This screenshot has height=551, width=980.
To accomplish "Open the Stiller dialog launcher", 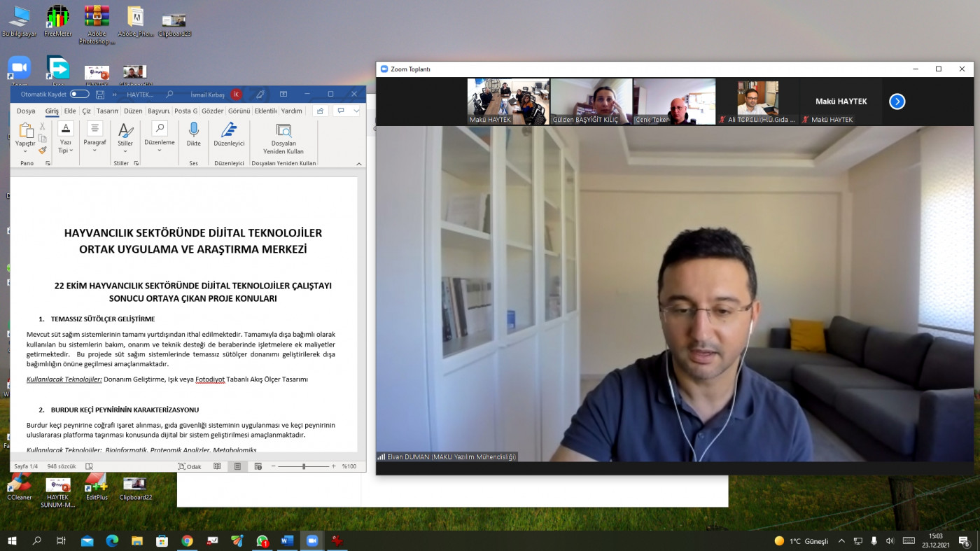I will [136, 163].
